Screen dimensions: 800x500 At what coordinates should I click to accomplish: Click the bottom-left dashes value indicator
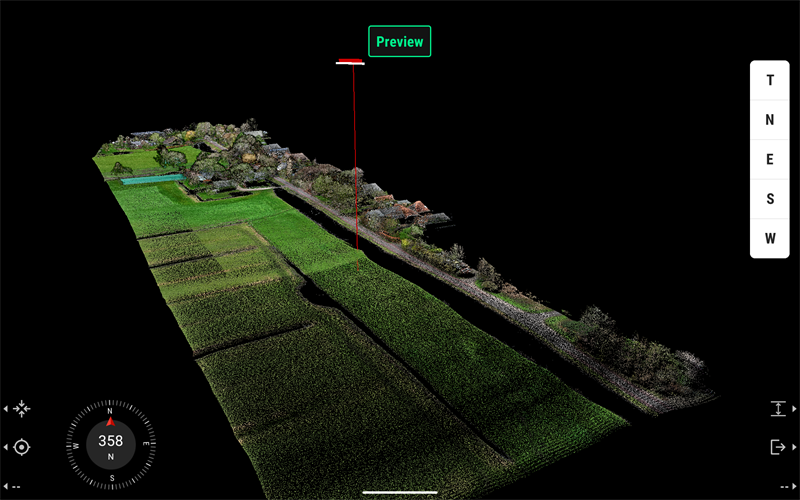14,486
